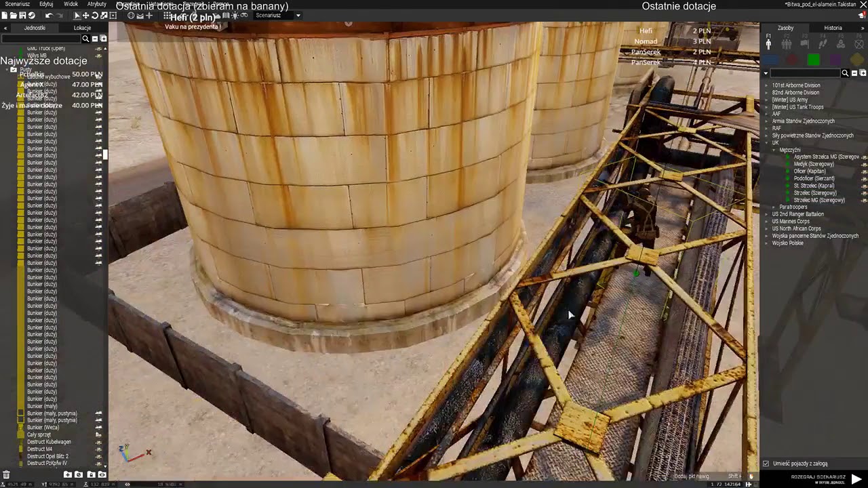This screenshot has width=868, height=488.
Task: Collapse the Mężczyźni subcategory
Action: click(x=774, y=150)
